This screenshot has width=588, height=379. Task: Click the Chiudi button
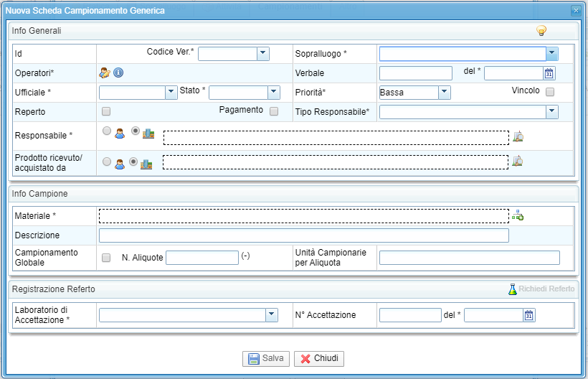(x=319, y=359)
